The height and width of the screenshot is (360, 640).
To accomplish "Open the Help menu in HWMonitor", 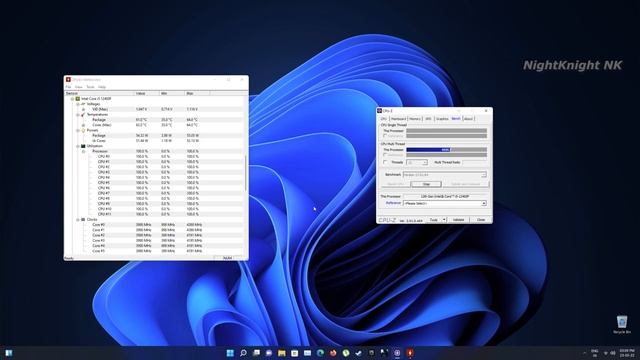I will click(x=102, y=87).
